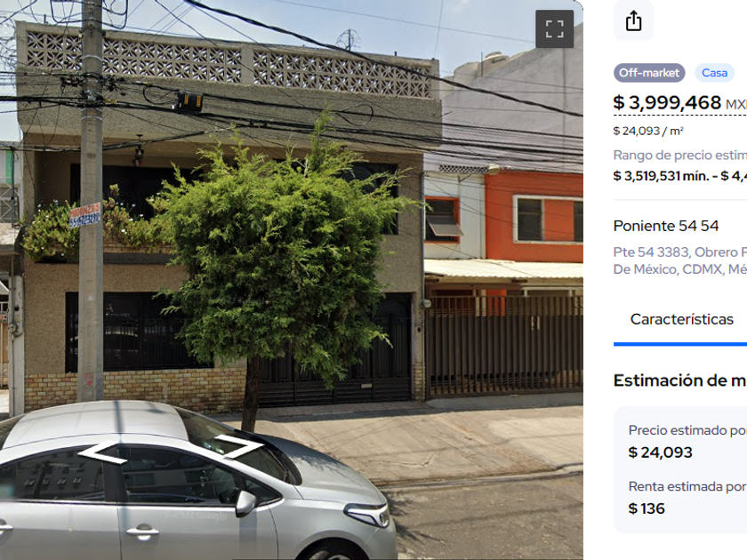Move street view with left arrow

pyautogui.click(x=102, y=452)
